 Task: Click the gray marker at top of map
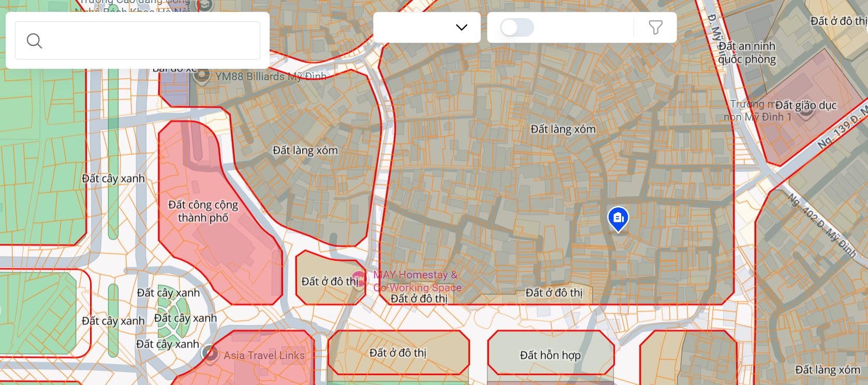[205, 5]
